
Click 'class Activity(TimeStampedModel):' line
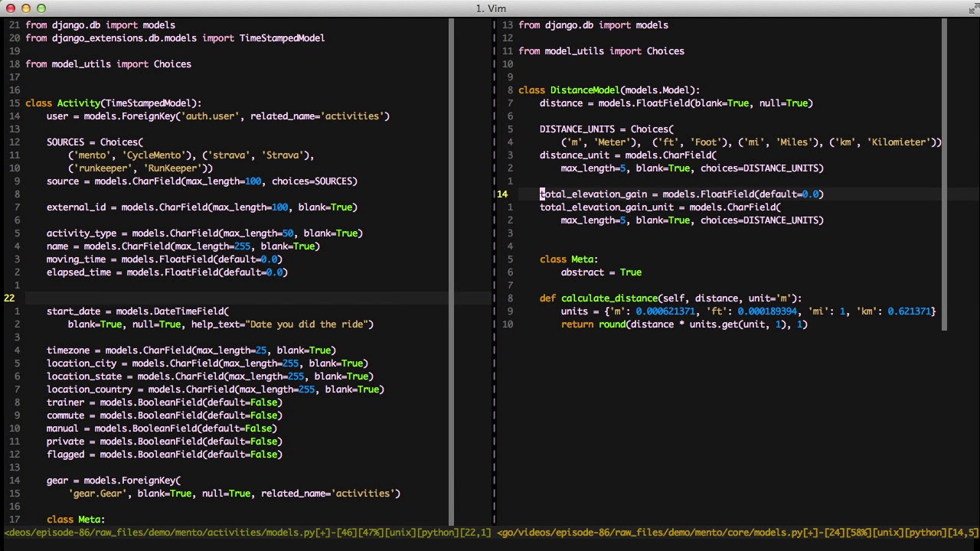point(113,103)
